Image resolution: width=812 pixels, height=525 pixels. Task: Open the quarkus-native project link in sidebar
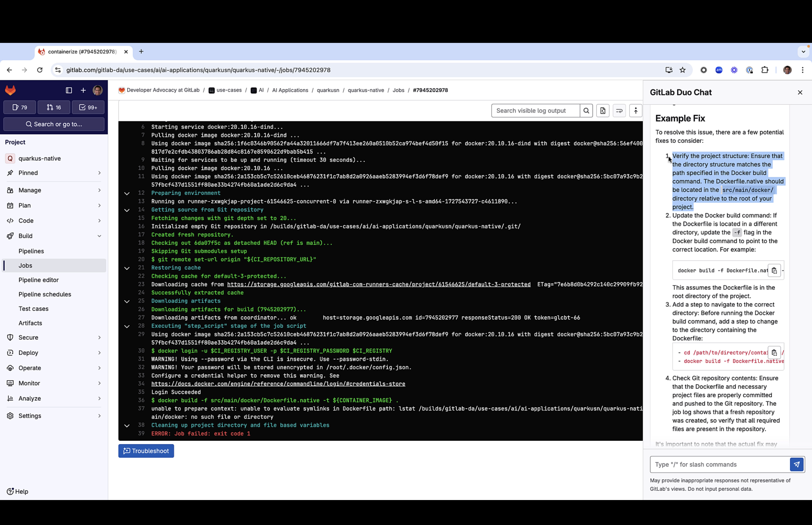point(54,159)
